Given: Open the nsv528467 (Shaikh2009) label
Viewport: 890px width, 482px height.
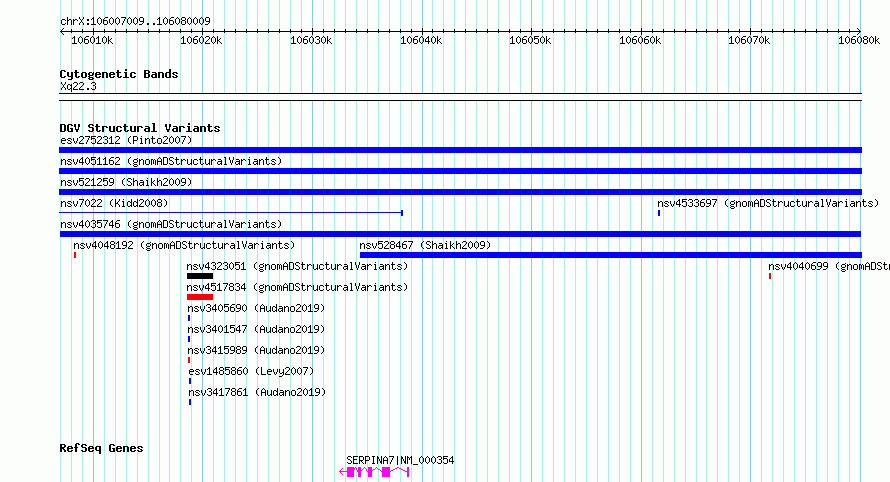Looking at the screenshot, I should tap(425, 245).
